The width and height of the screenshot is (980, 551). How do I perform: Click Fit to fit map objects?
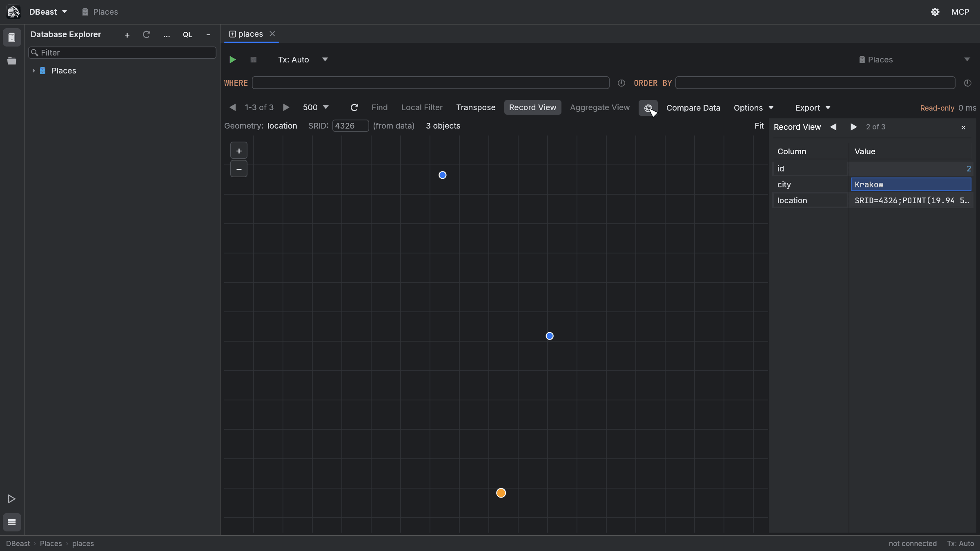pos(759,126)
